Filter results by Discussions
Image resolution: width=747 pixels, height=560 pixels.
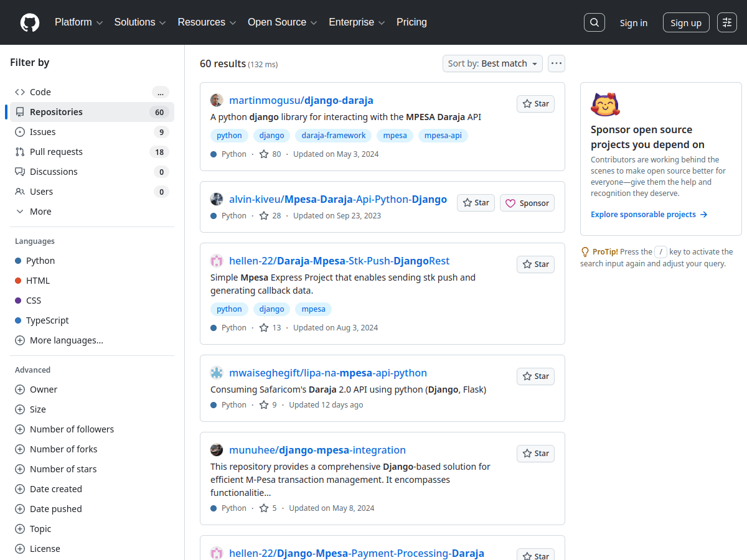[92, 172]
